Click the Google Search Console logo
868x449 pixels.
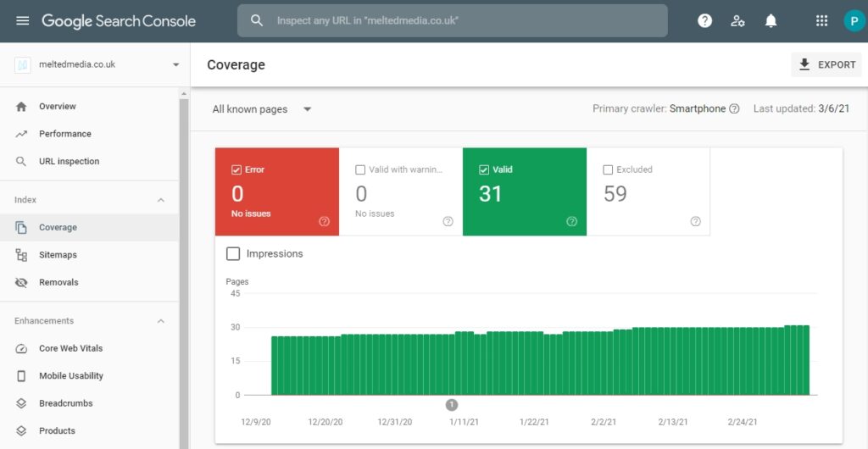click(119, 21)
